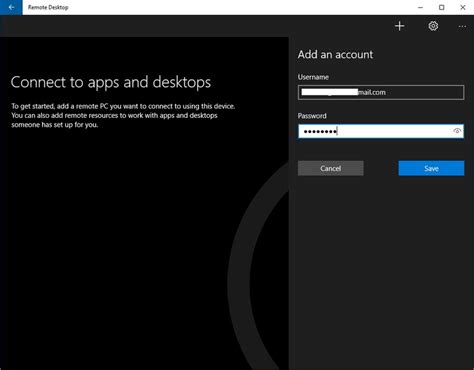
Task: Click the Add an account heading
Action: [335, 54]
